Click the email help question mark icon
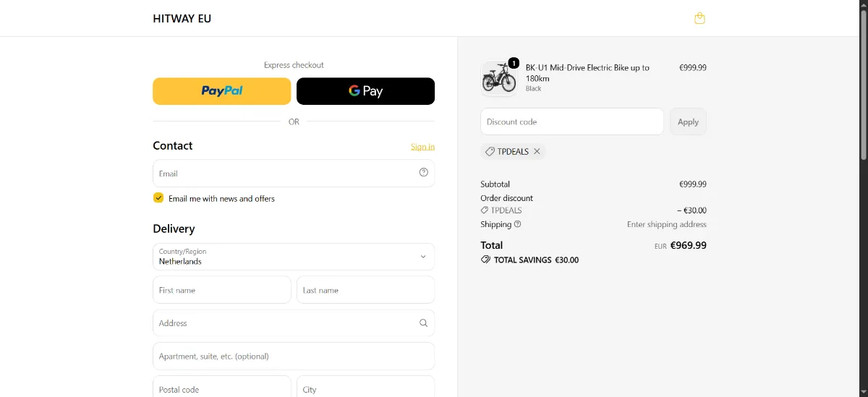This screenshot has width=868, height=397. click(424, 172)
